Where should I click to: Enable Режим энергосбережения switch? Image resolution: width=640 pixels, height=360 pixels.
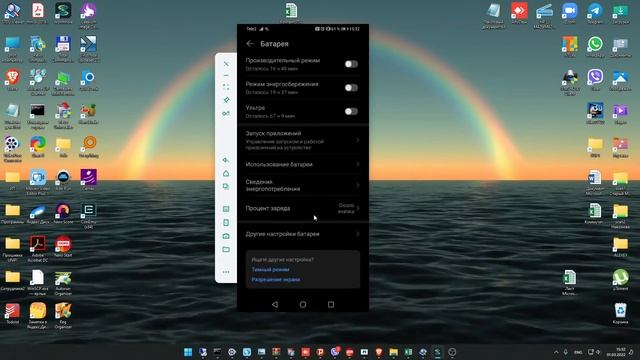click(351, 88)
